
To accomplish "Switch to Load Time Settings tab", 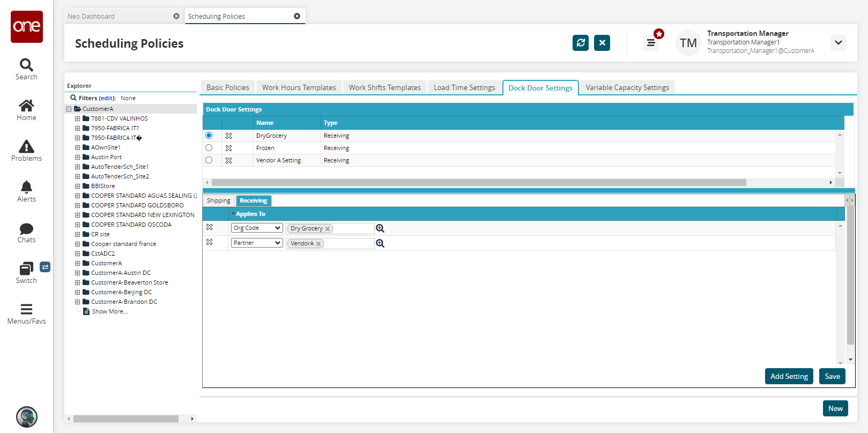I will [x=464, y=87].
